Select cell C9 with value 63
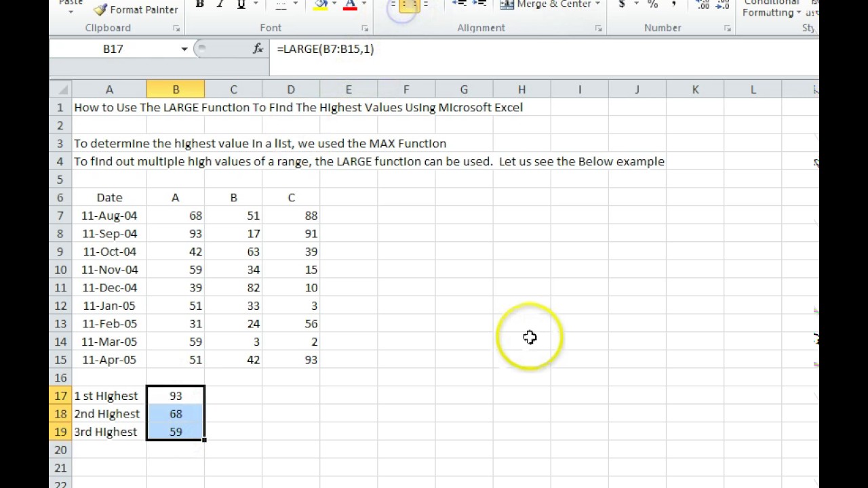The width and height of the screenshot is (868, 488). [x=233, y=251]
